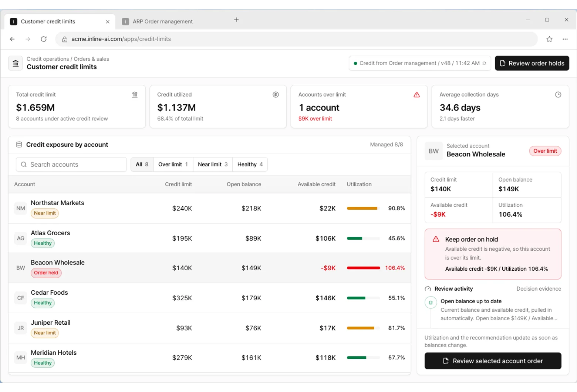Open a new browser tab
This screenshot has width=577, height=392.
coord(236,20)
